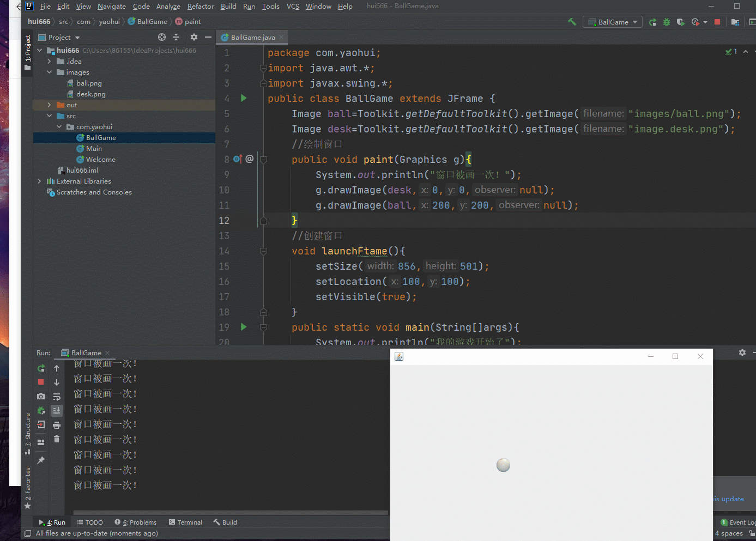
Task: Collapse all in Project panel
Action: tap(176, 37)
